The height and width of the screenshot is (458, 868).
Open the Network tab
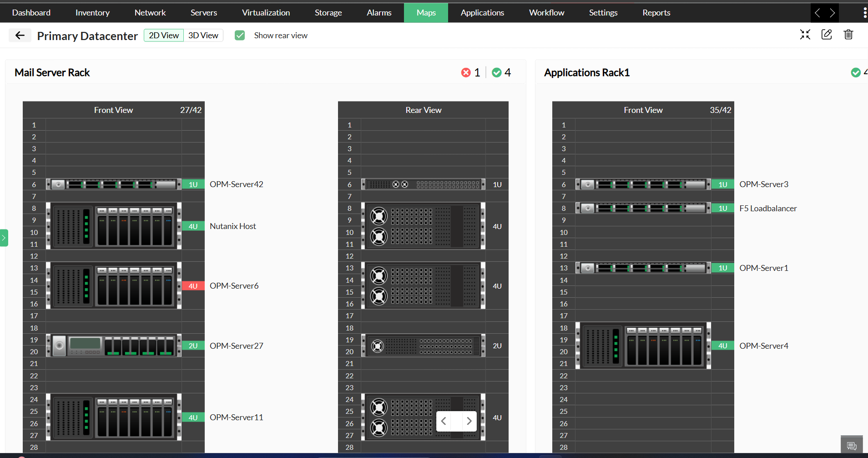pyautogui.click(x=150, y=13)
